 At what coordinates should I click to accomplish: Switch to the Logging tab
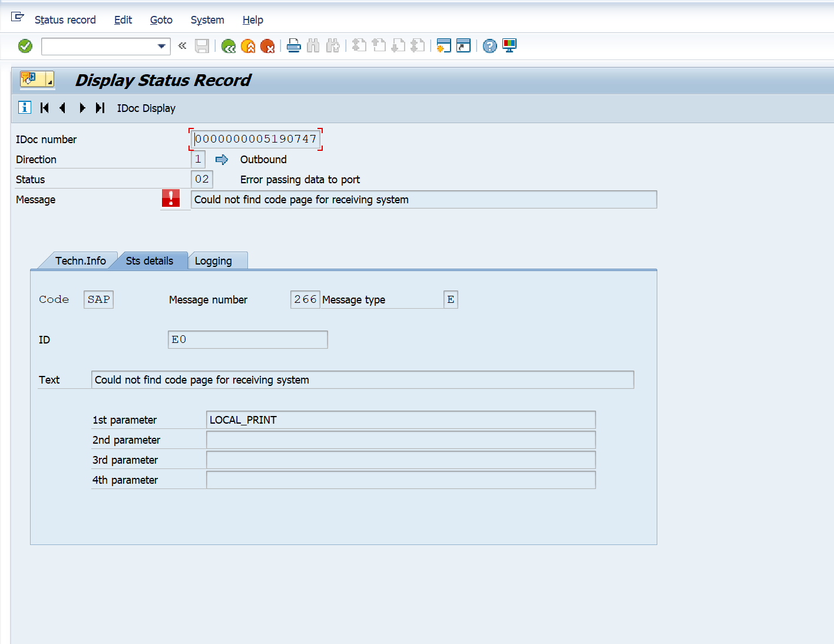pyautogui.click(x=213, y=261)
